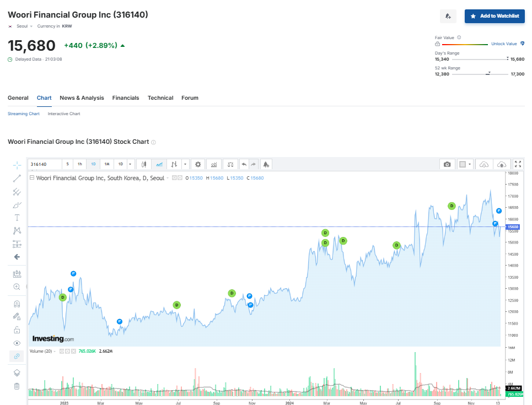Toggle hide all drawings eye icon
532x405 pixels.
tap(17, 343)
